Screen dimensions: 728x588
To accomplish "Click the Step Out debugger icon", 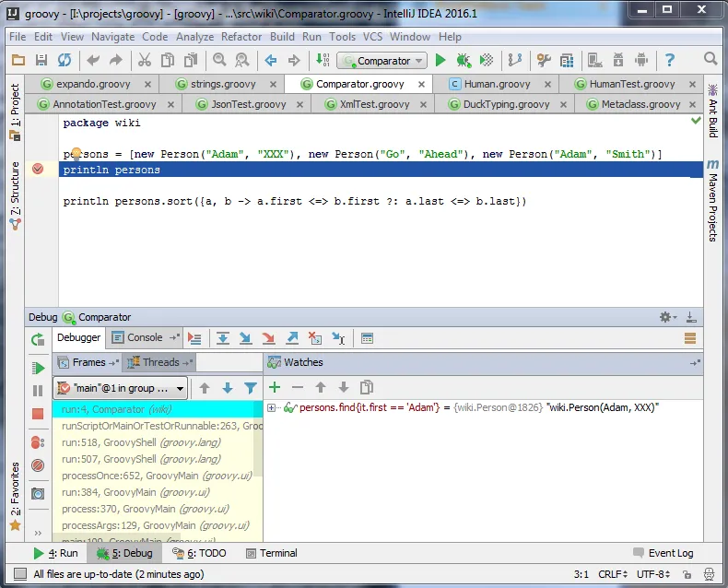I will pos(292,338).
